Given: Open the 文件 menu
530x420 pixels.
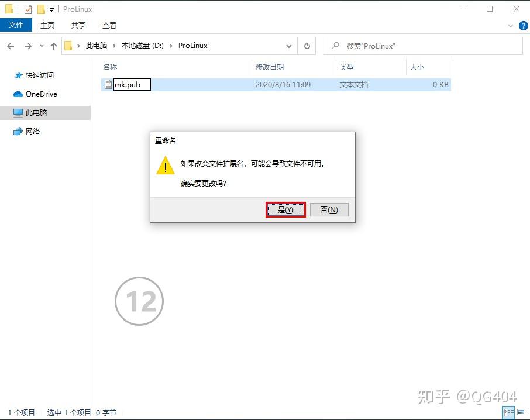Looking at the screenshot, I should pos(16,25).
